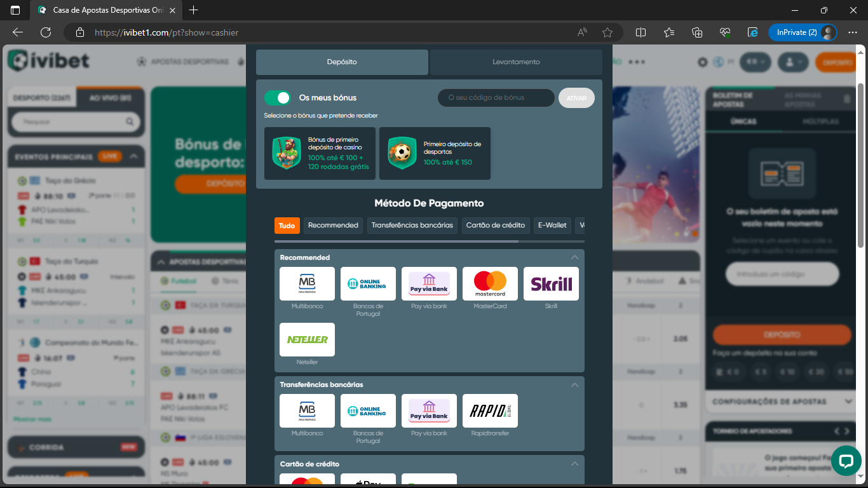Filter by Cartão de crédito tab
The image size is (868, 488).
[x=495, y=225]
